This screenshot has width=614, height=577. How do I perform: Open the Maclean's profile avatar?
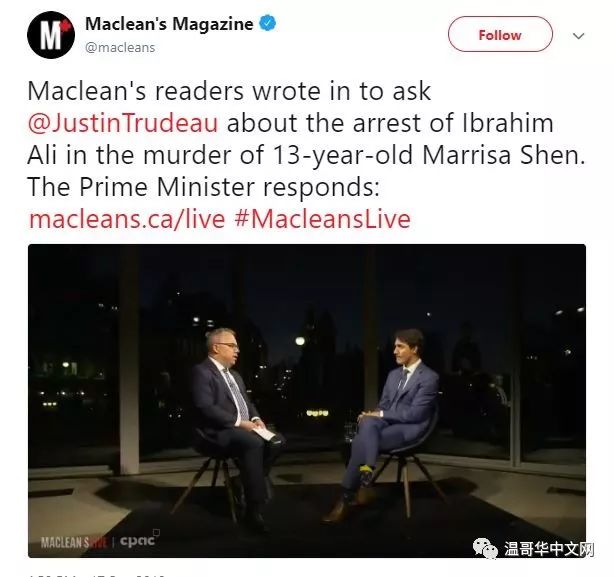coord(51,35)
